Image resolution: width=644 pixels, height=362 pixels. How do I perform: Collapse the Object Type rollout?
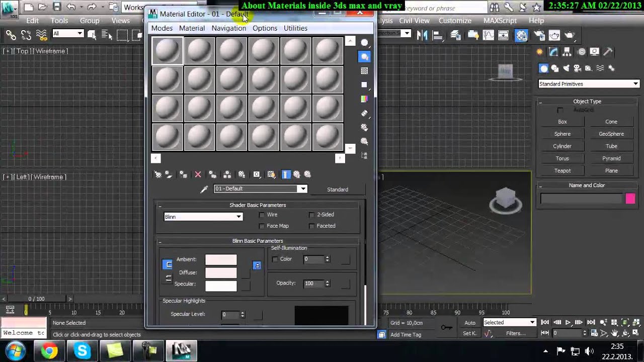587,102
